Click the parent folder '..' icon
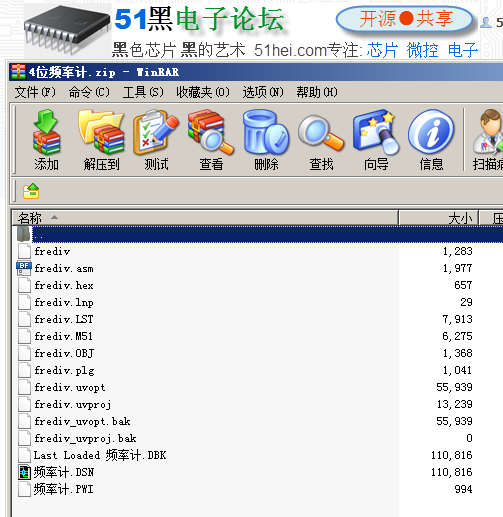The height and width of the screenshot is (517, 503). pyautogui.click(x=24, y=234)
